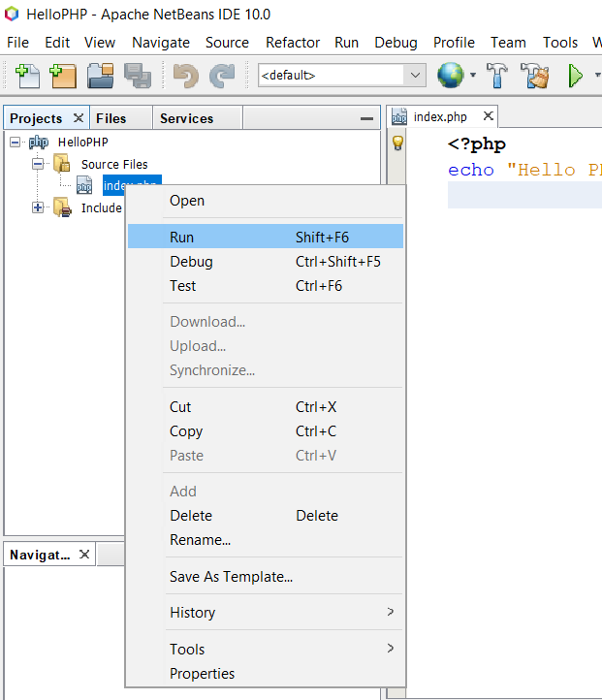602x700 pixels.
Task: Choose Open in the context menu
Action: pyautogui.click(x=266, y=201)
